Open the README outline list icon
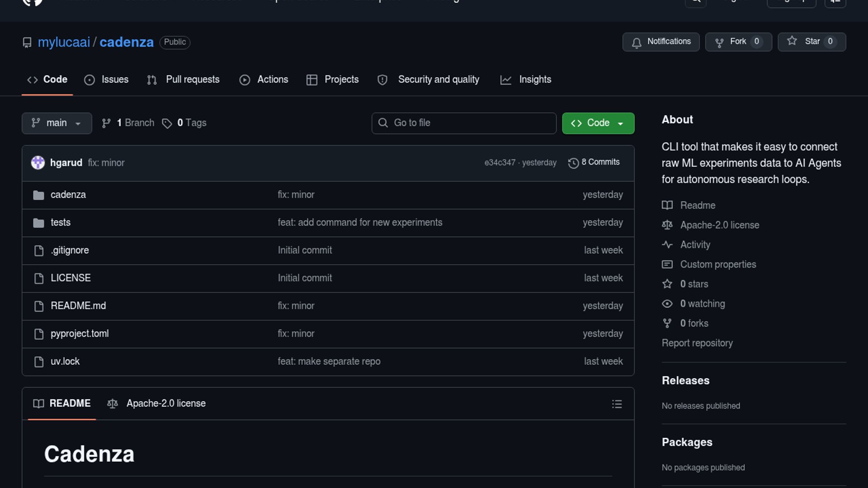This screenshot has height=488, width=868. coord(617,404)
